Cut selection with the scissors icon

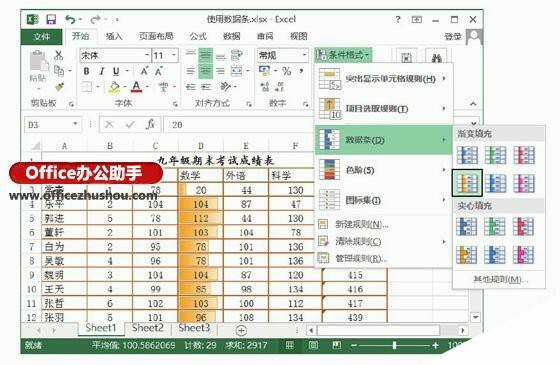[59, 55]
